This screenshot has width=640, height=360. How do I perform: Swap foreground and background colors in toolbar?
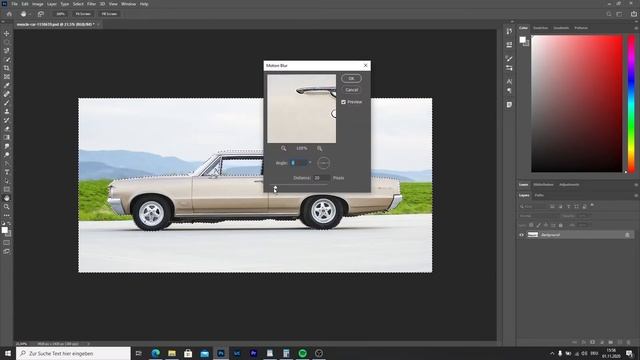pyautogui.click(x=9, y=223)
